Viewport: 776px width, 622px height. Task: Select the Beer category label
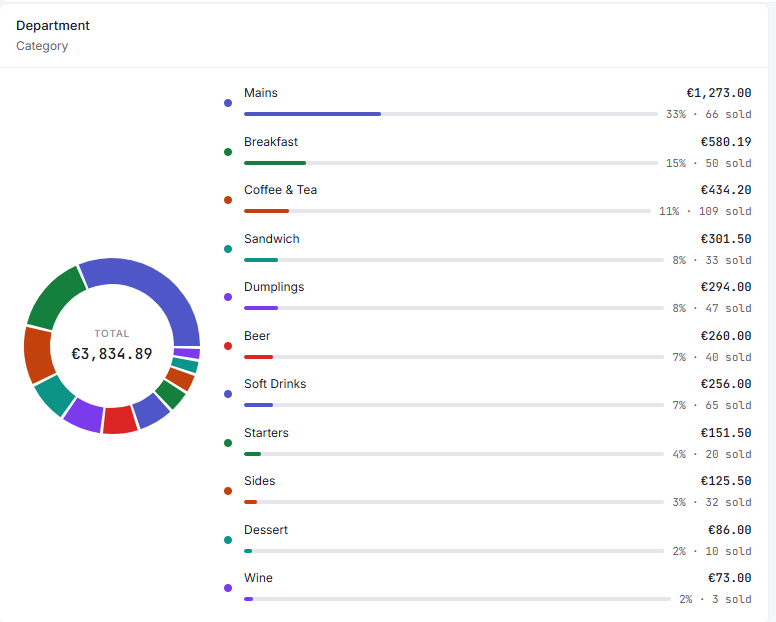pyautogui.click(x=257, y=336)
